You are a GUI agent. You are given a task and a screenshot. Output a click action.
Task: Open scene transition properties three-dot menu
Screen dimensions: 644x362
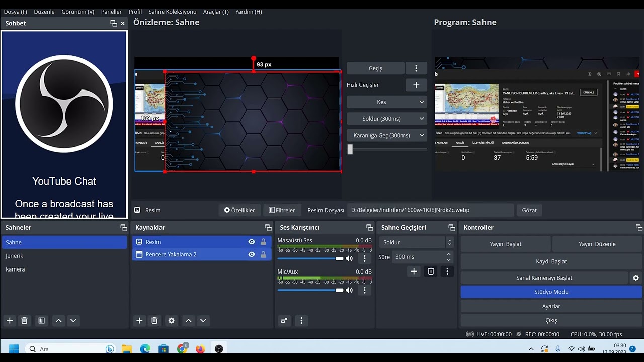tap(447, 271)
